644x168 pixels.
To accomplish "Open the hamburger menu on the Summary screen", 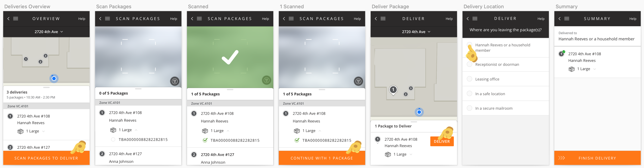I will point(567,19).
